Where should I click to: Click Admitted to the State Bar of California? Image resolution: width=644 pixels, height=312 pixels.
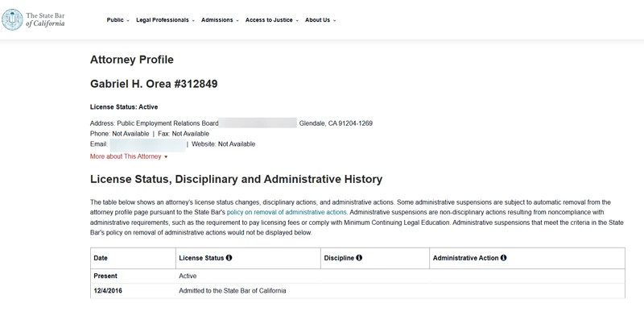click(233, 290)
